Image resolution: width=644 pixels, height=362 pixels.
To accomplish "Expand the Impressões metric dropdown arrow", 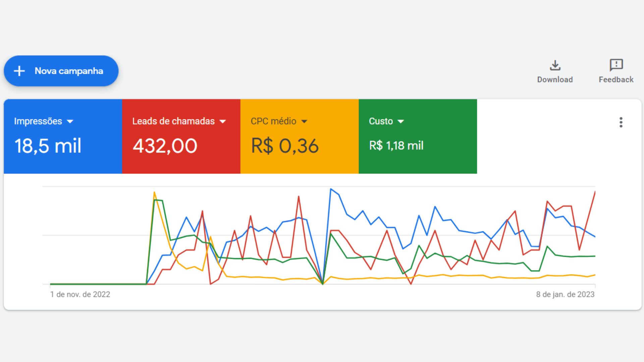I will tap(70, 121).
